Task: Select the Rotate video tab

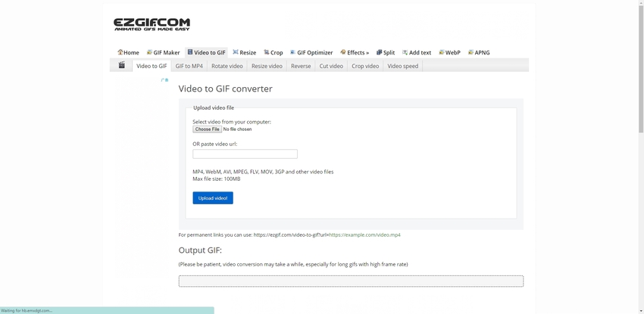Action: coord(227,66)
